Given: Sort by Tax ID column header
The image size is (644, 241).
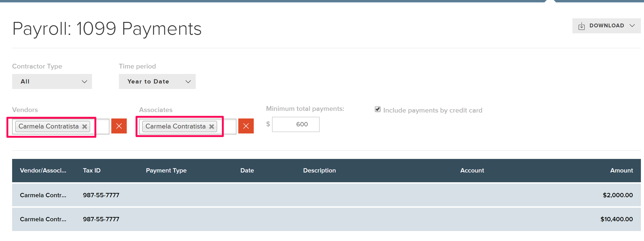Looking at the screenshot, I should coord(92,171).
